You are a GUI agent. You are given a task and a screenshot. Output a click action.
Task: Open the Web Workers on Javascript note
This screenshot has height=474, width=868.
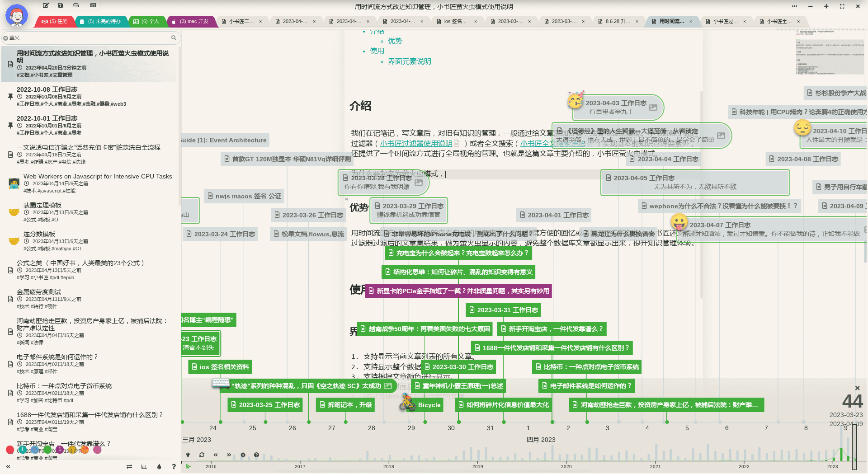pyautogui.click(x=89, y=183)
